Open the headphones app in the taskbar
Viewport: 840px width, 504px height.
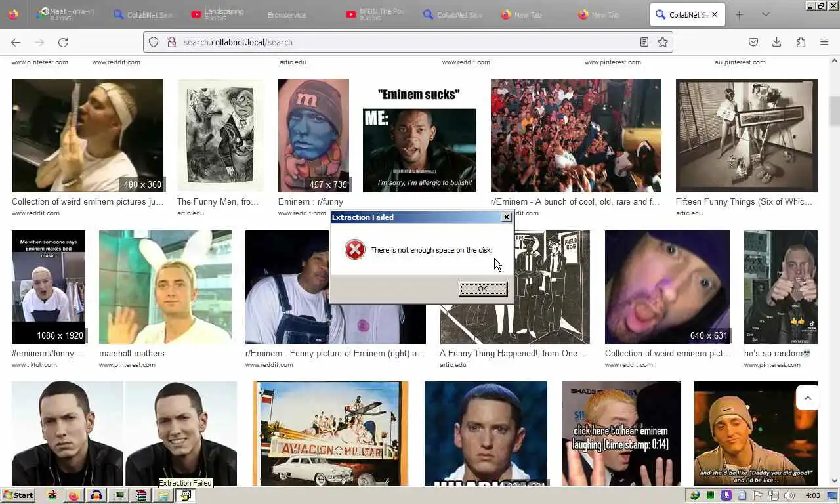pos(96,495)
